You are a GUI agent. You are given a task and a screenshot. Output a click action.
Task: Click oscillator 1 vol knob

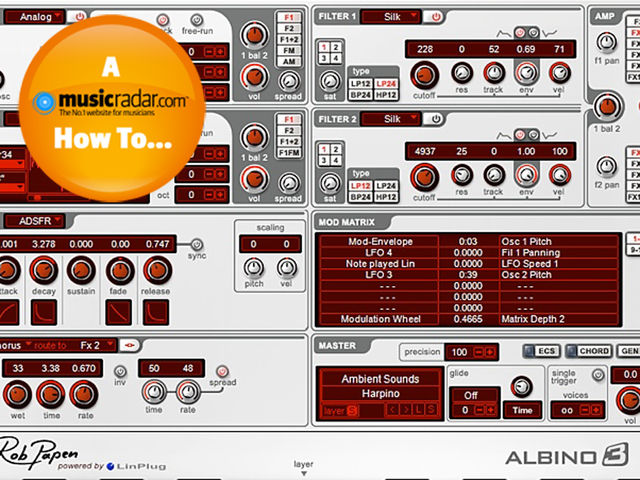[254, 78]
